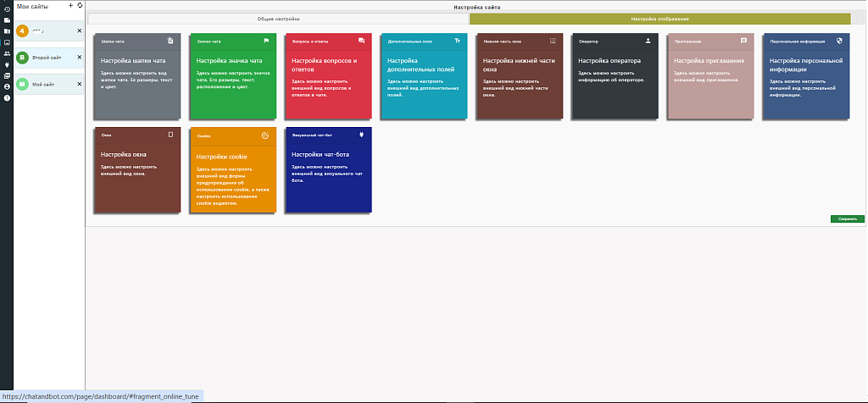Open Настройка шапки чата card
Viewport: 868px width, 403px height.
[137, 75]
